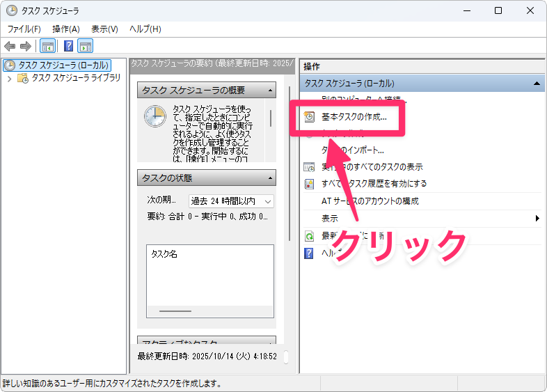
Task: Click the blue Help toolbar icon
Action: (68, 47)
